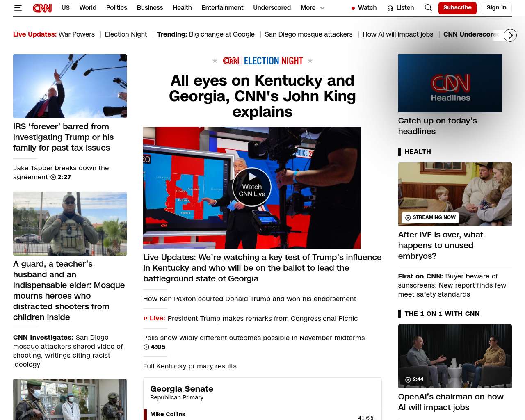Open the mosque guard photo story
Viewport: 525px width, 420px height.
click(x=70, y=224)
